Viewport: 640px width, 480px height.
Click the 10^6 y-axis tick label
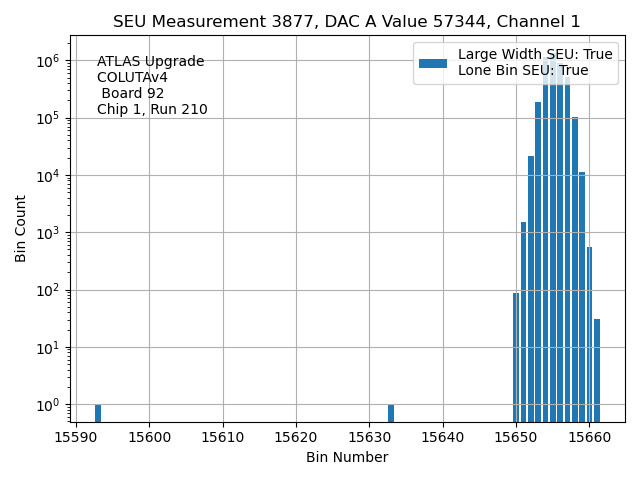[47, 61]
